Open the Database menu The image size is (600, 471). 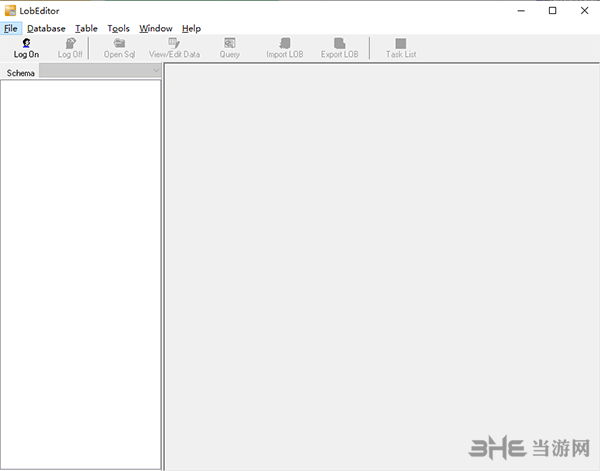46,29
